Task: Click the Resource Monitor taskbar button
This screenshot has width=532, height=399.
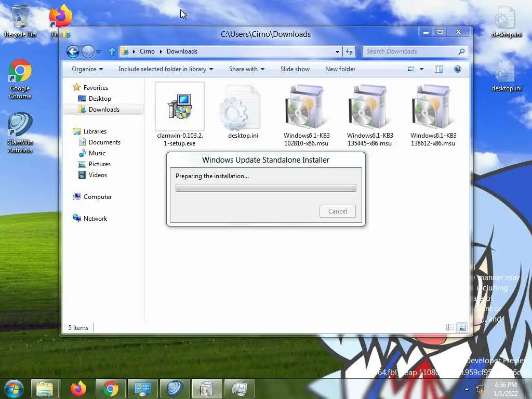Action: 239,389
